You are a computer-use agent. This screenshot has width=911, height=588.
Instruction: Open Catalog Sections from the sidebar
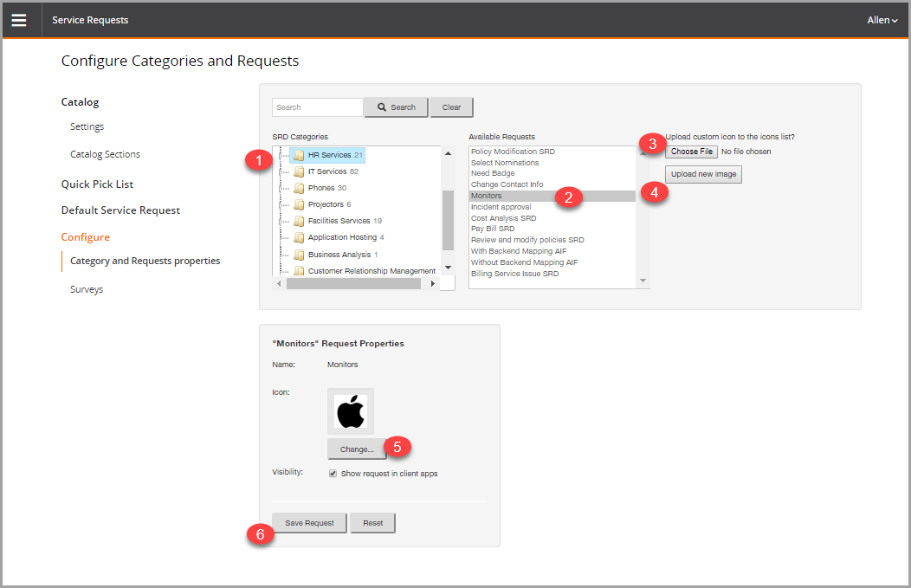(105, 153)
